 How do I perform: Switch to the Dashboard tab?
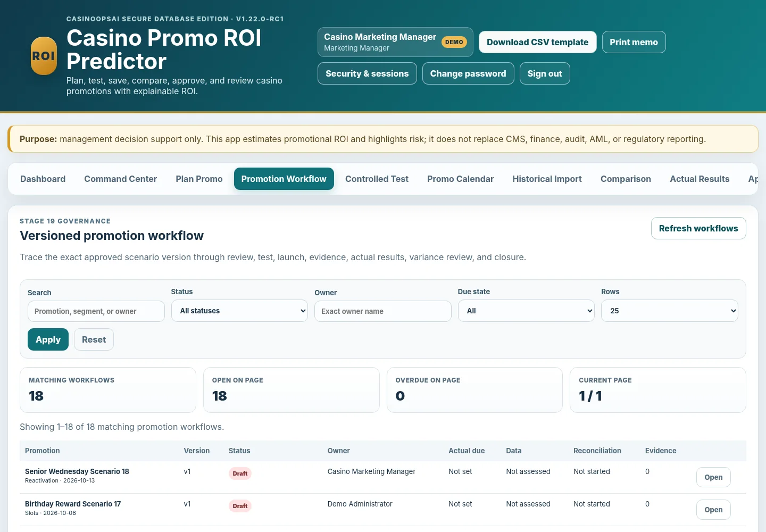tap(43, 179)
